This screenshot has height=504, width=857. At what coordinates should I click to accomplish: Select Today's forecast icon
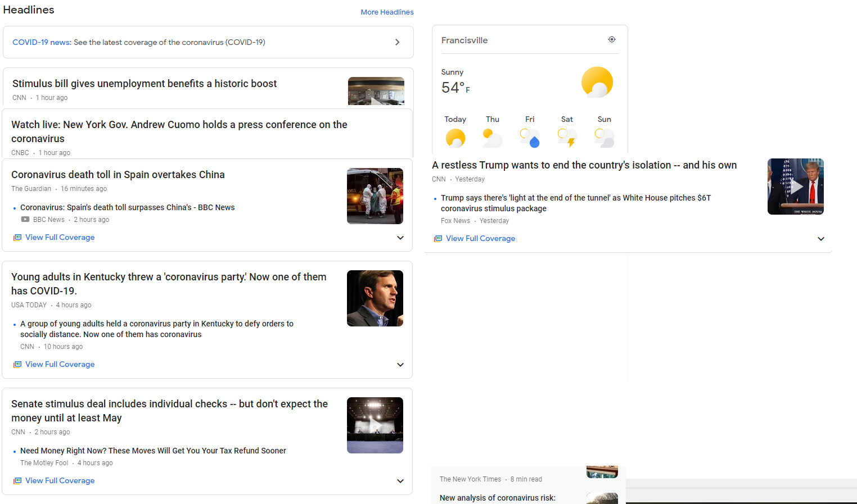(455, 138)
